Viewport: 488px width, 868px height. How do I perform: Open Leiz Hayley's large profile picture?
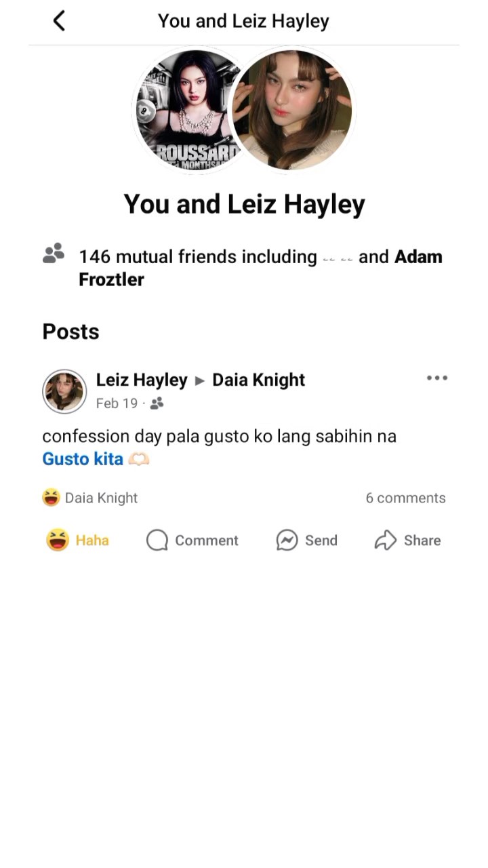(293, 110)
